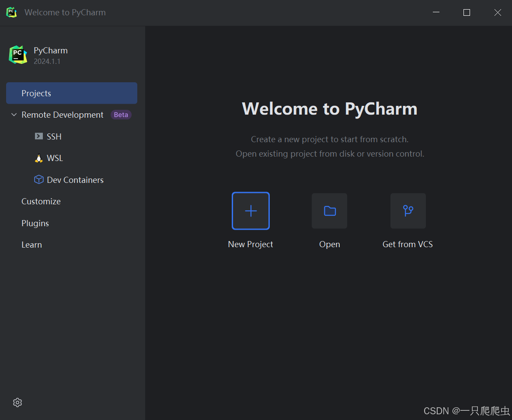This screenshot has width=512, height=420.
Task: Click the New Project plus icon
Action: pyautogui.click(x=251, y=211)
